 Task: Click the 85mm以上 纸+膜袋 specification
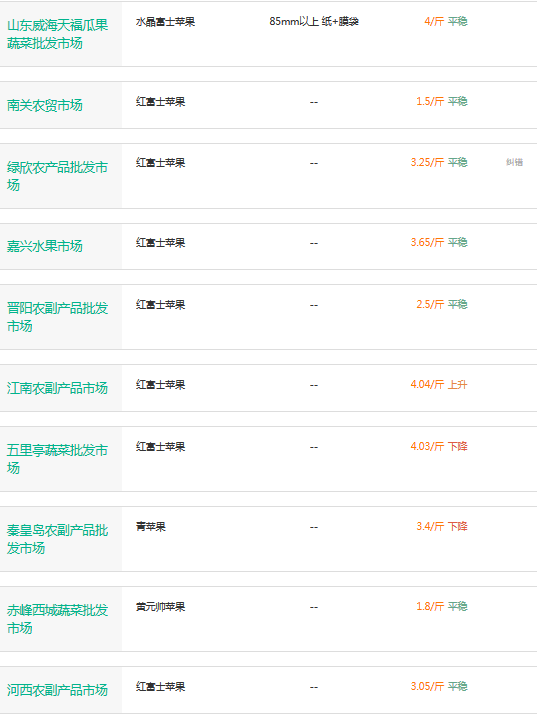point(314,22)
